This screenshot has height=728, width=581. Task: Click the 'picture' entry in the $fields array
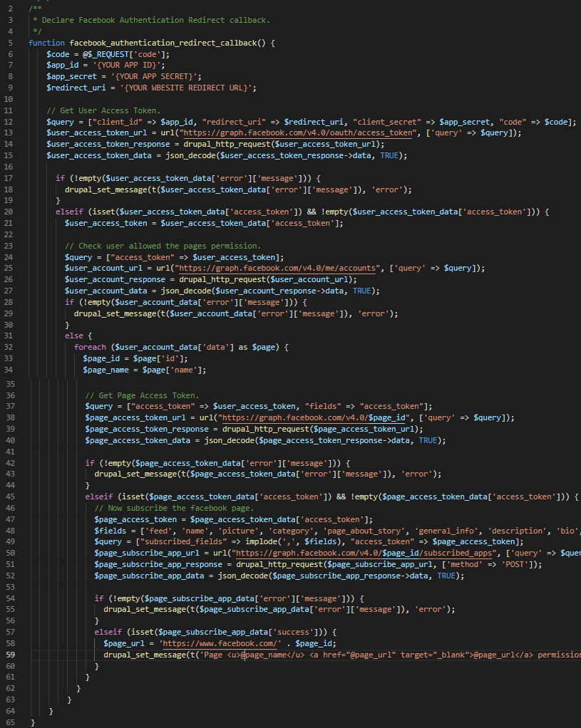click(x=238, y=531)
